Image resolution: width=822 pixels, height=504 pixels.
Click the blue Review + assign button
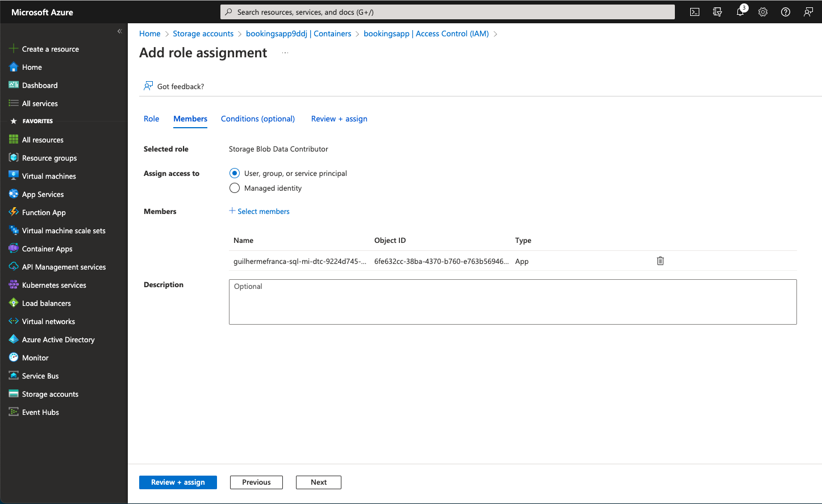click(x=178, y=482)
